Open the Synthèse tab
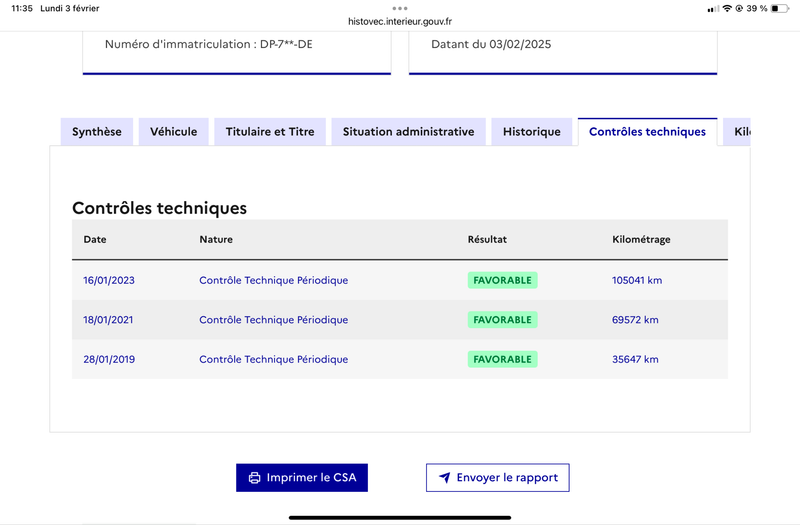Image resolution: width=800 pixels, height=525 pixels. pos(97,132)
